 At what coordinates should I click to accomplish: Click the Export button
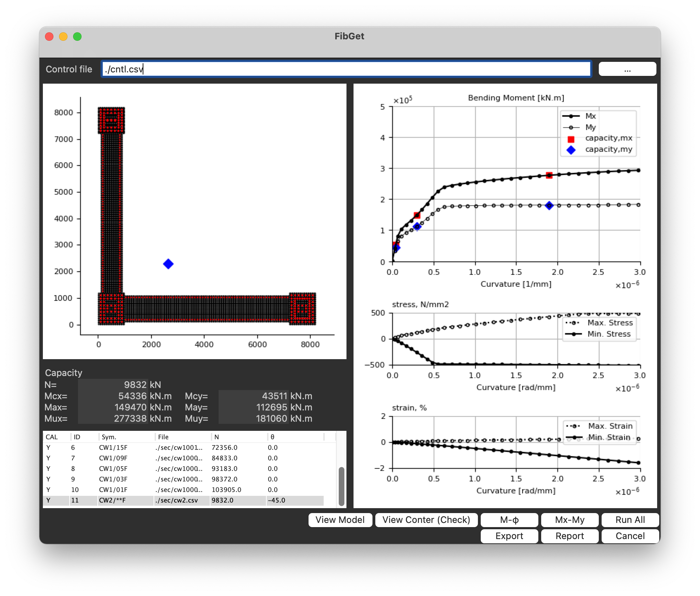click(x=509, y=536)
